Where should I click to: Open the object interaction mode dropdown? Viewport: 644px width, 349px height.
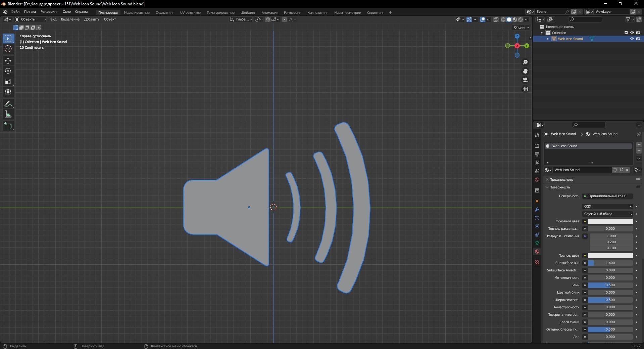tap(30, 19)
